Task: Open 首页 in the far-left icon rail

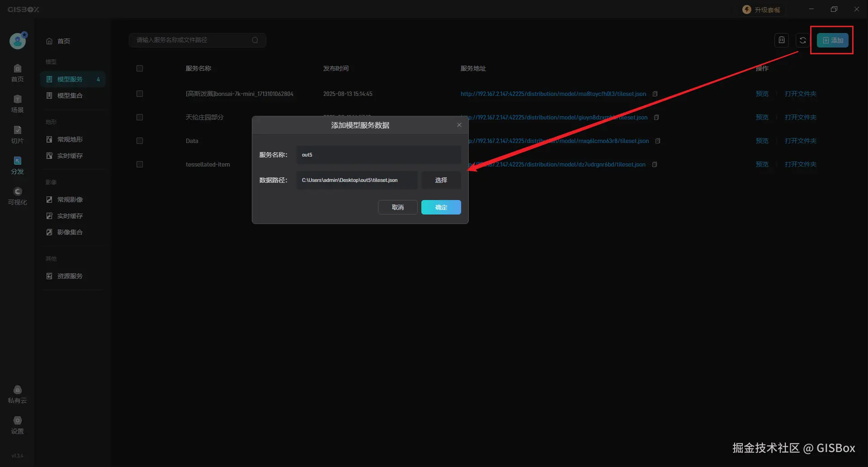Action: point(17,73)
